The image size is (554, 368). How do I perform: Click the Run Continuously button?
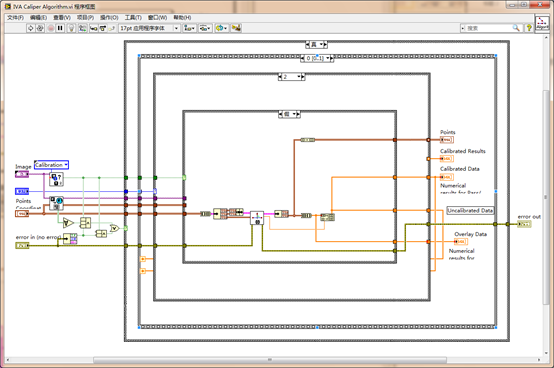click(x=40, y=28)
